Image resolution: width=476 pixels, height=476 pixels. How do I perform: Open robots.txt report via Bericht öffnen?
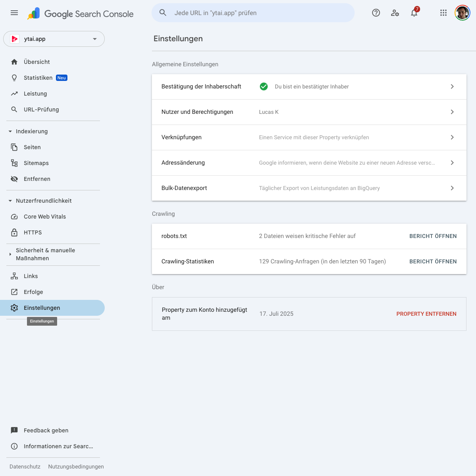[433, 236]
